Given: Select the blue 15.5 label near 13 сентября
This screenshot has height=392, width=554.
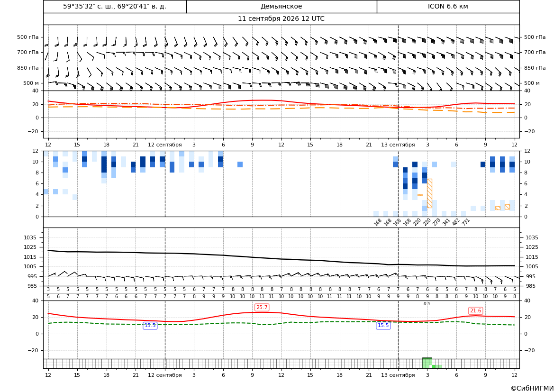Looking at the screenshot, I should (383, 326).
